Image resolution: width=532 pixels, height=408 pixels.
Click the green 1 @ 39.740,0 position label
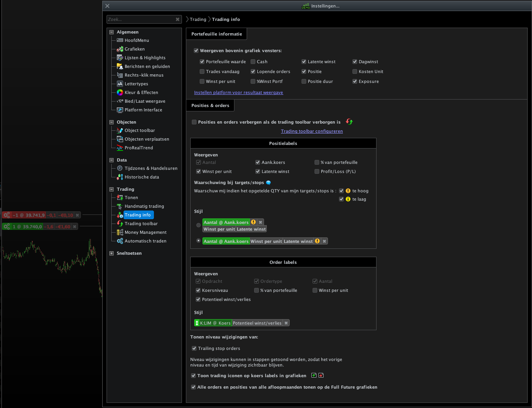click(39, 227)
